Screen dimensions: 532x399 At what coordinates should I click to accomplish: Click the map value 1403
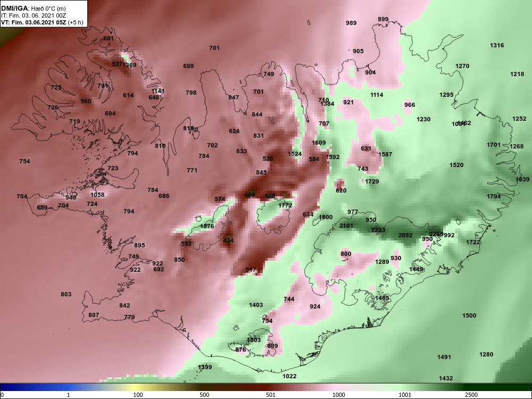(x=256, y=305)
